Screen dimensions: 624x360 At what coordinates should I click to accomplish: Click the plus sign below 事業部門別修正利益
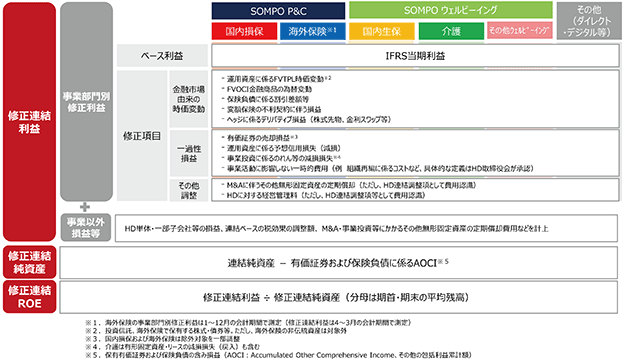85,207
